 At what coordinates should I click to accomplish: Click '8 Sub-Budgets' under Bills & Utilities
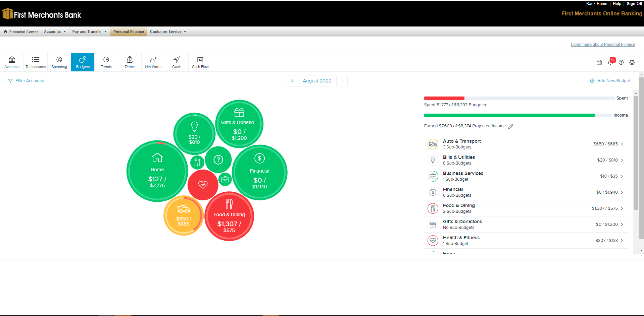[457, 163]
